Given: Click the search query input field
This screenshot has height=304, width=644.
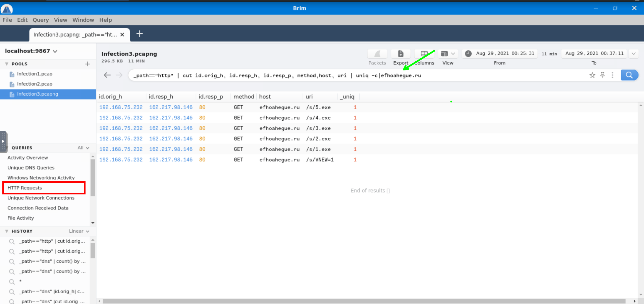Looking at the screenshot, I should (x=335, y=75).
